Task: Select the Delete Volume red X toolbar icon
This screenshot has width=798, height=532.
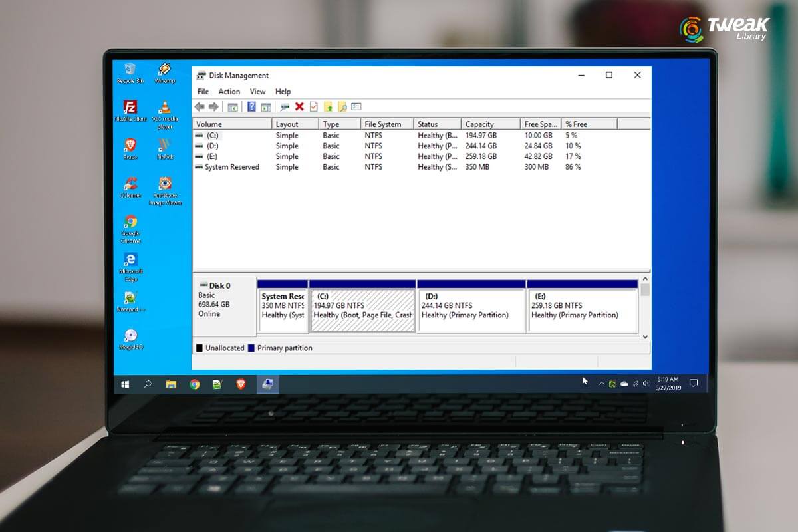Action: coord(299,106)
